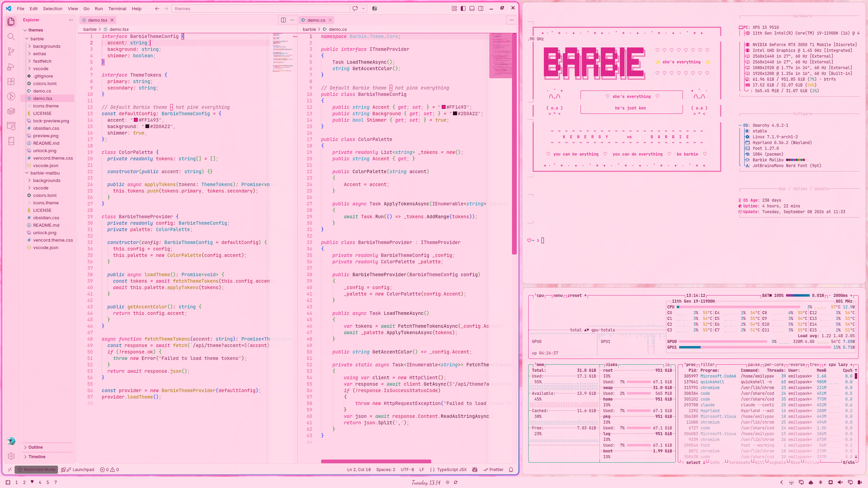The height and width of the screenshot is (488, 868).
Task: Click the notifications bell in status bar
Action: [x=511, y=470]
